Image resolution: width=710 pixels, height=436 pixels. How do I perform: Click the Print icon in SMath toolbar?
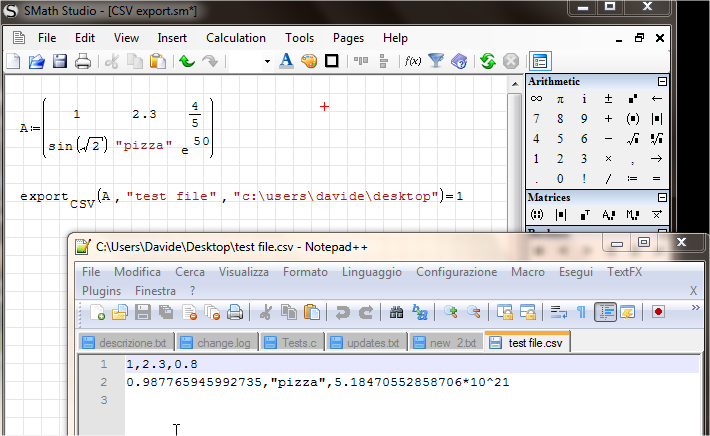pyautogui.click(x=83, y=61)
